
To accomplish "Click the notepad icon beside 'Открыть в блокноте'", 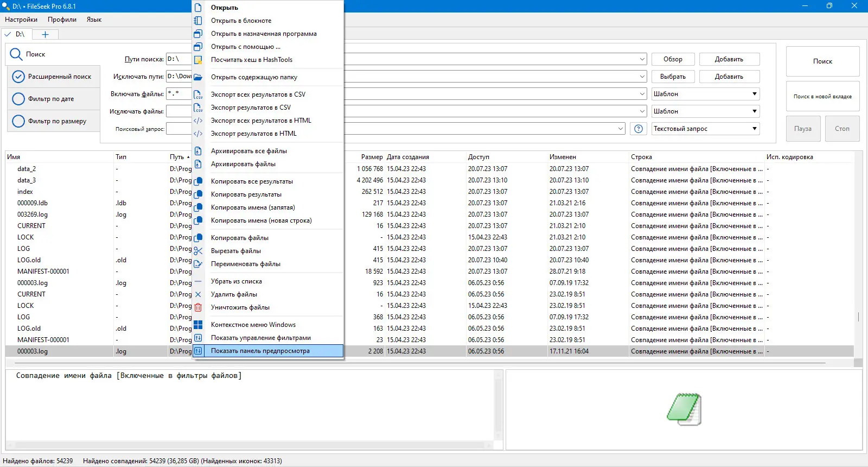I will (198, 21).
